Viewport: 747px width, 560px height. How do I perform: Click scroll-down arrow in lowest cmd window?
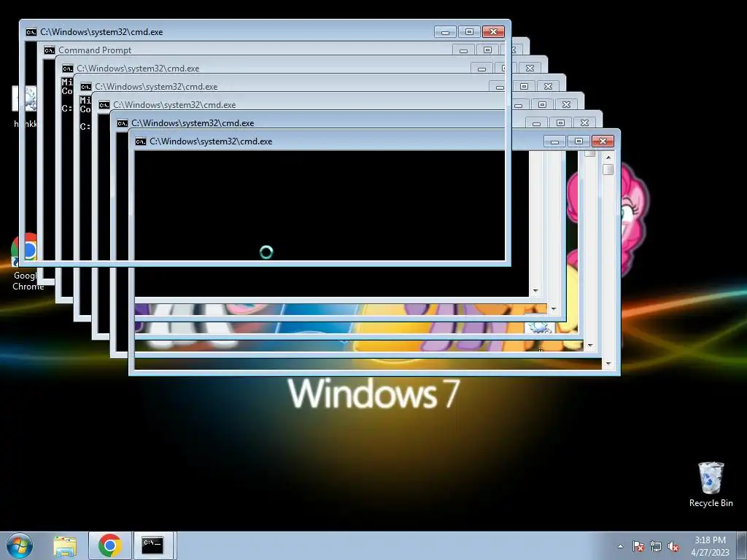608,364
